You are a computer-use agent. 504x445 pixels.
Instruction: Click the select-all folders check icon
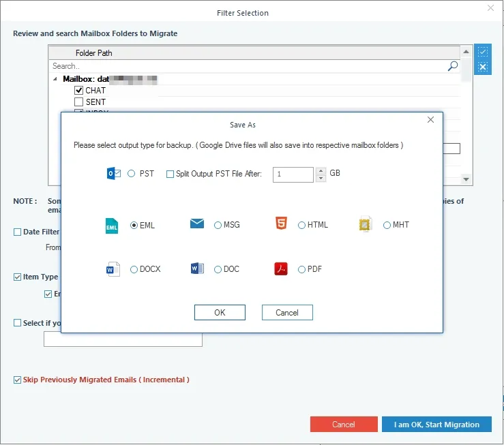(482, 52)
